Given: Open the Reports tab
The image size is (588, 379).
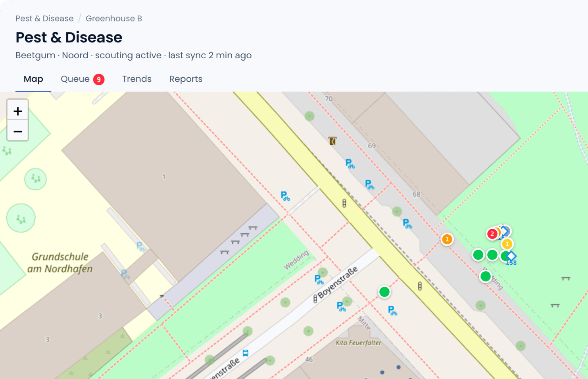Looking at the screenshot, I should coord(186,79).
